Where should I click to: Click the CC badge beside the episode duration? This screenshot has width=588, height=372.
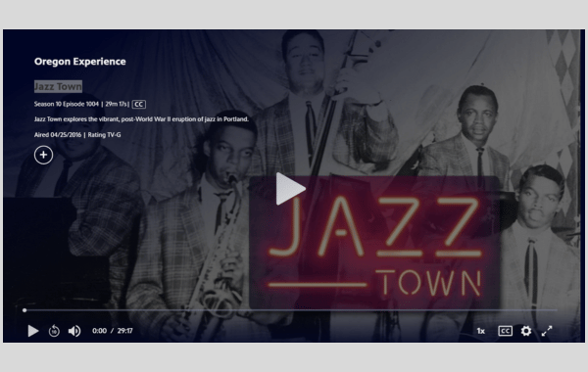pos(139,104)
